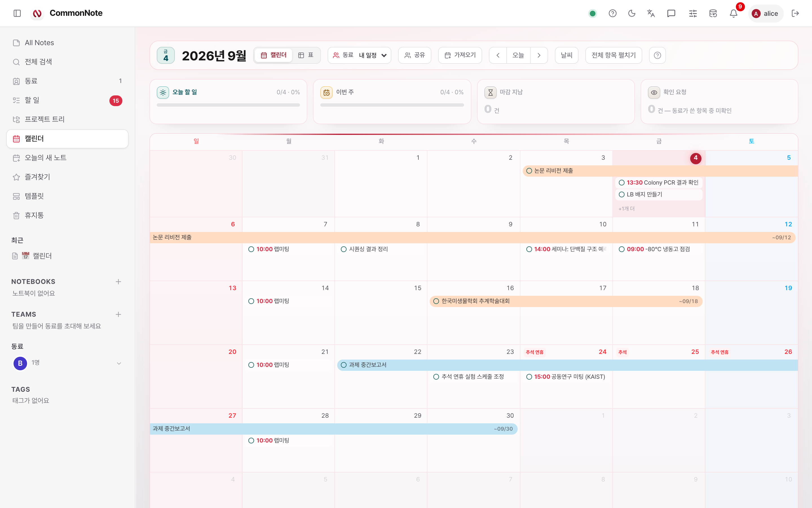Screen dimensions: 812x508
Task: Switch to 캘린더 view tab
Action: (273, 55)
